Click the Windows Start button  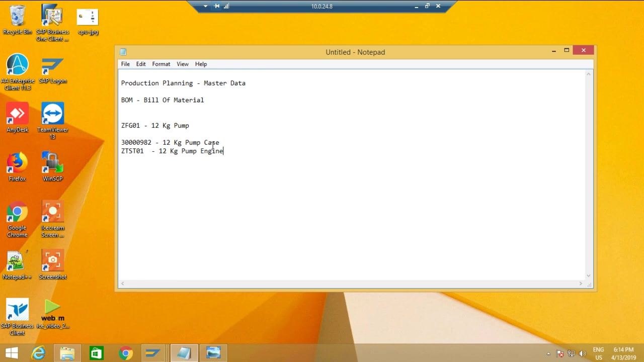11,353
